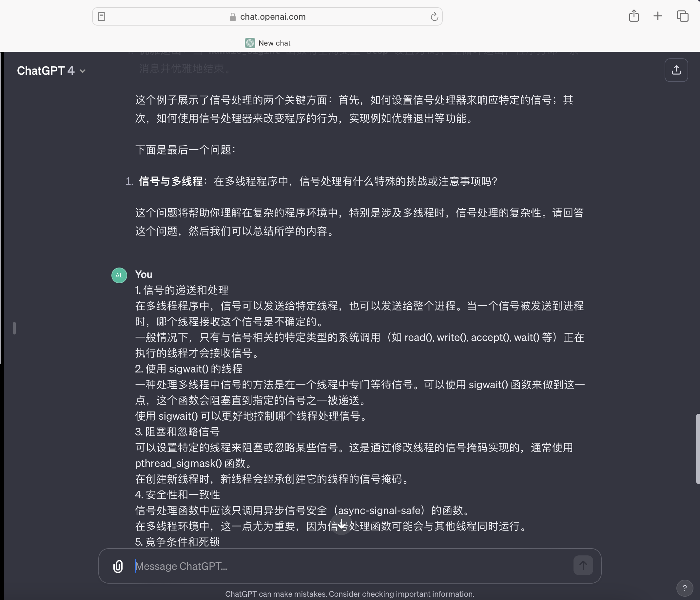Reload the page with the refresh icon
Viewport: 700px width, 600px height.
434,17
